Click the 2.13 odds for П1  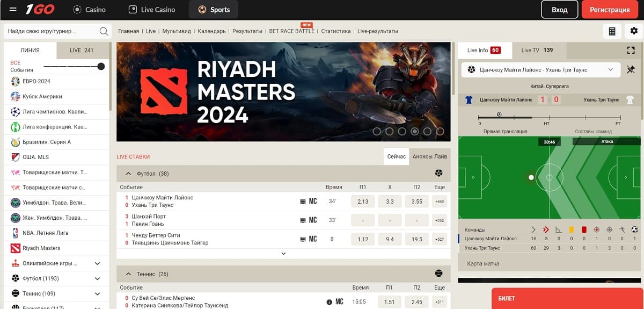click(363, 202)
